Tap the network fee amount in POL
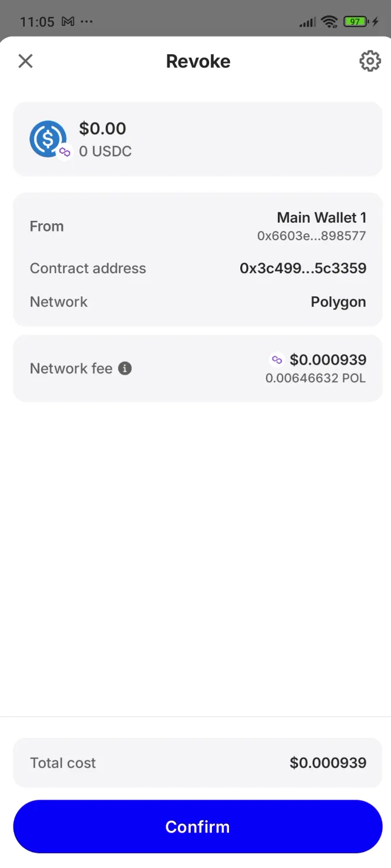This screenshot has width=391, height=868. [x=316, y=378]
